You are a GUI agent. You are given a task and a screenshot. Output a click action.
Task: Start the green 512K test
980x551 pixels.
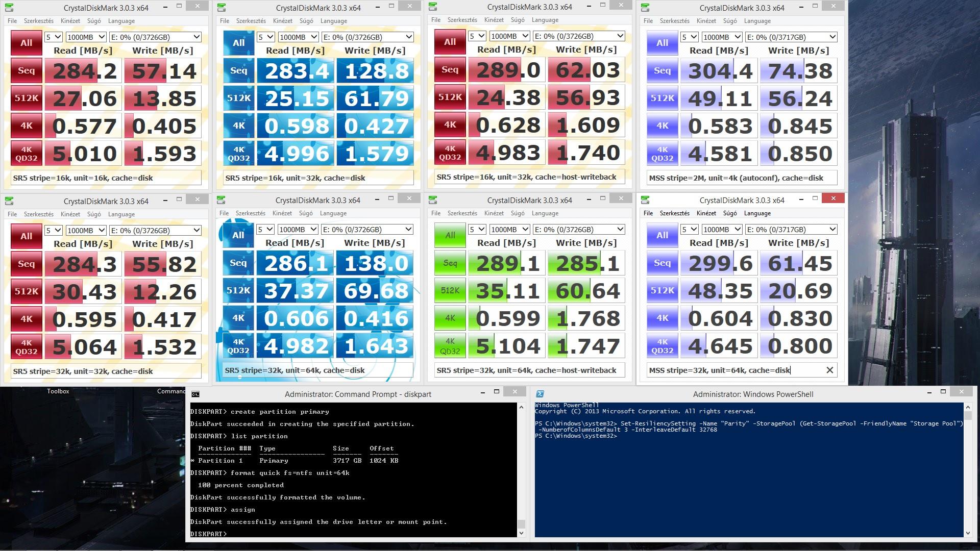pyautogui.click(x=450, y=290)
